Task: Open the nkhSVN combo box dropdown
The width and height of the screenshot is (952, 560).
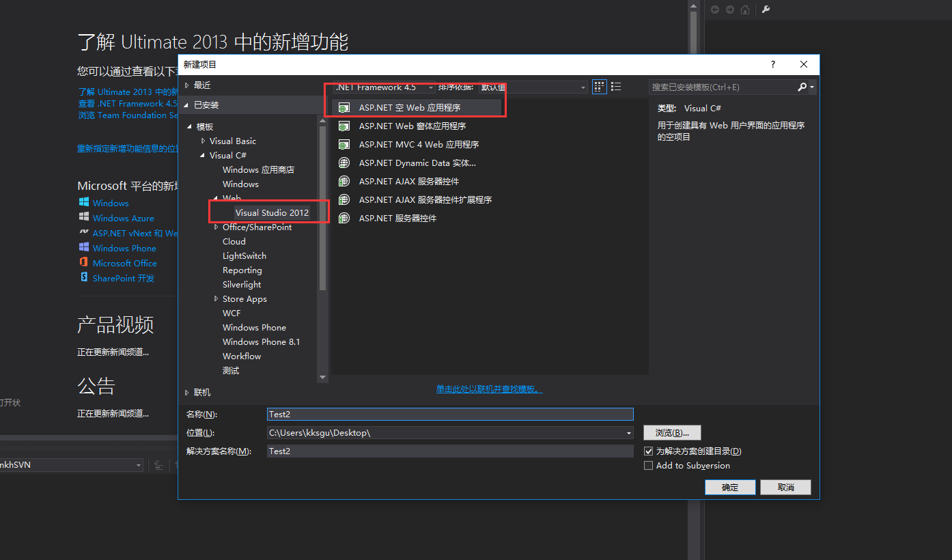Action: tap(139, 465)
